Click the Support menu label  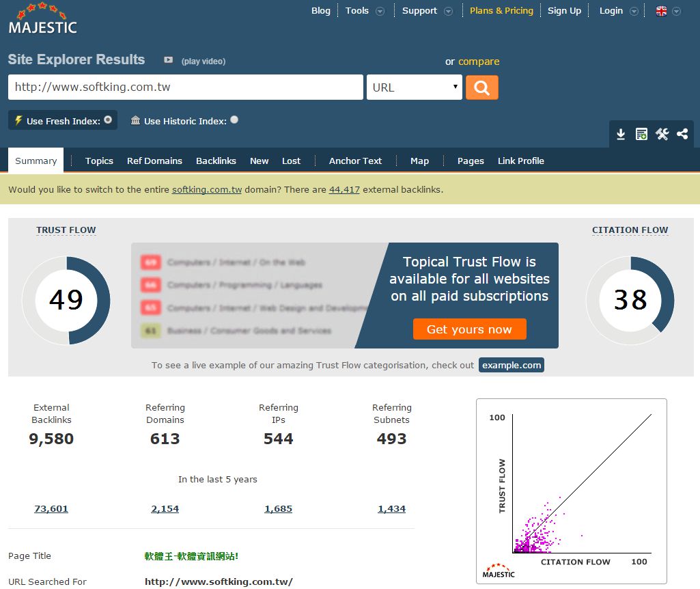(x=419, y=11)
